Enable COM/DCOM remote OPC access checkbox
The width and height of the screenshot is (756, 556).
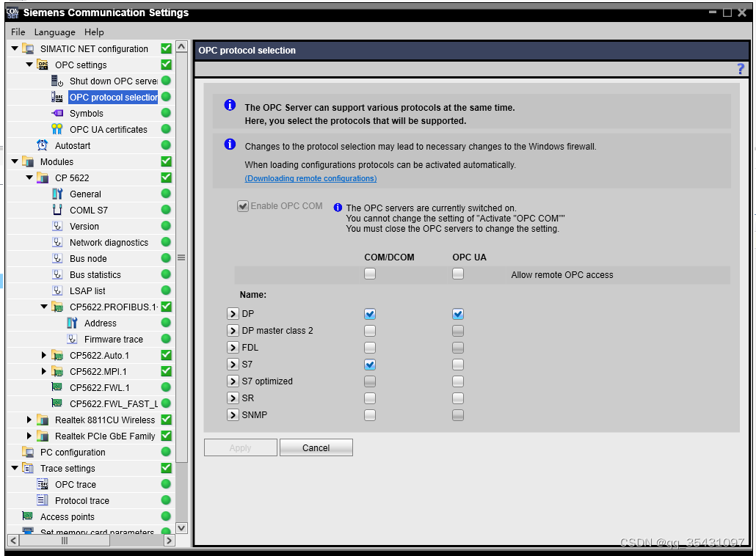point(370,274)
